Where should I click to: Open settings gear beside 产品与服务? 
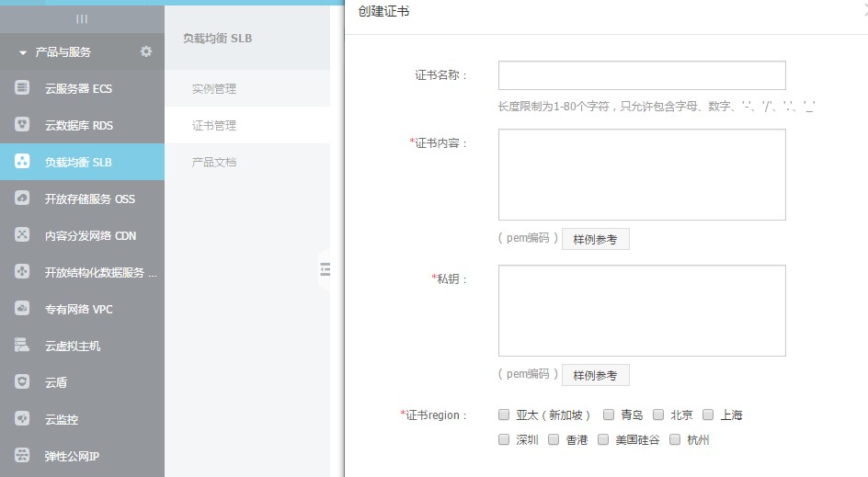[146, 51]
